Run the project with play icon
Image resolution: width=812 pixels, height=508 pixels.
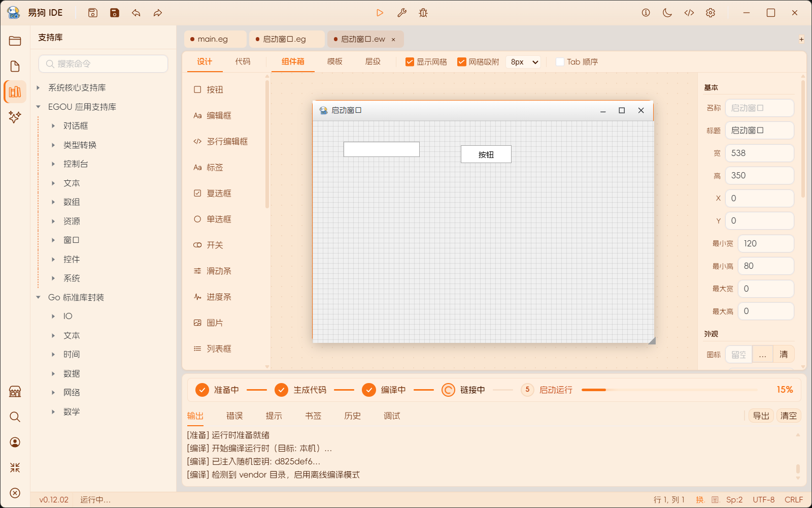point(380,13)
